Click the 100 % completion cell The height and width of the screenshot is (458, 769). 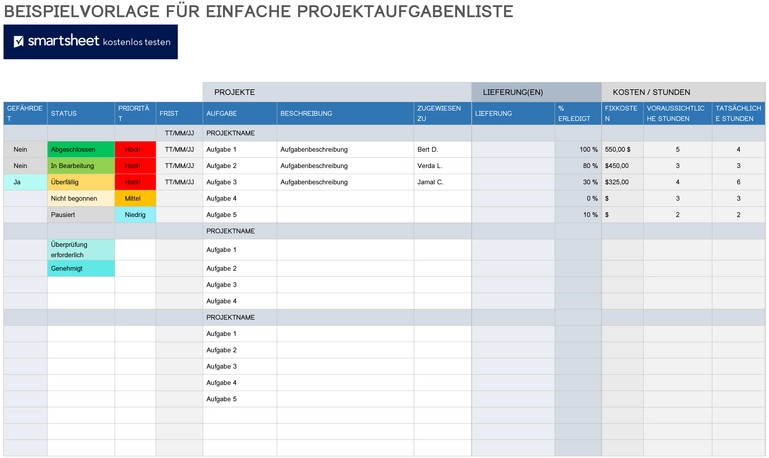click(578, 150)
